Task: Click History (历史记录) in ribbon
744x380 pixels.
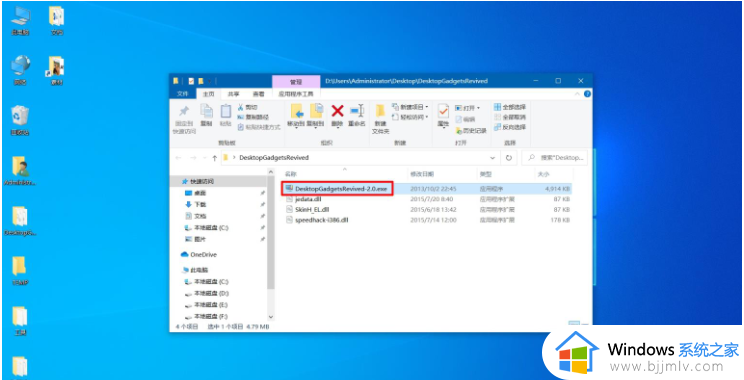Action: pyautogui.click(x=471, y=130)
